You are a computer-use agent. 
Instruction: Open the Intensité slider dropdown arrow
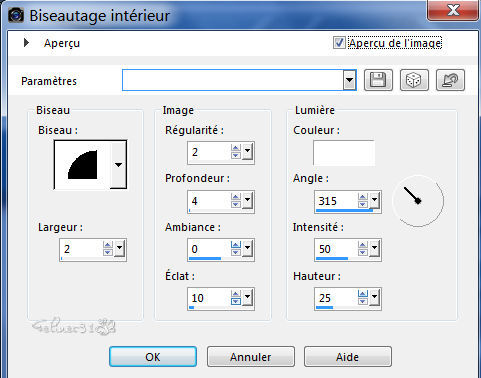[374, 249]
